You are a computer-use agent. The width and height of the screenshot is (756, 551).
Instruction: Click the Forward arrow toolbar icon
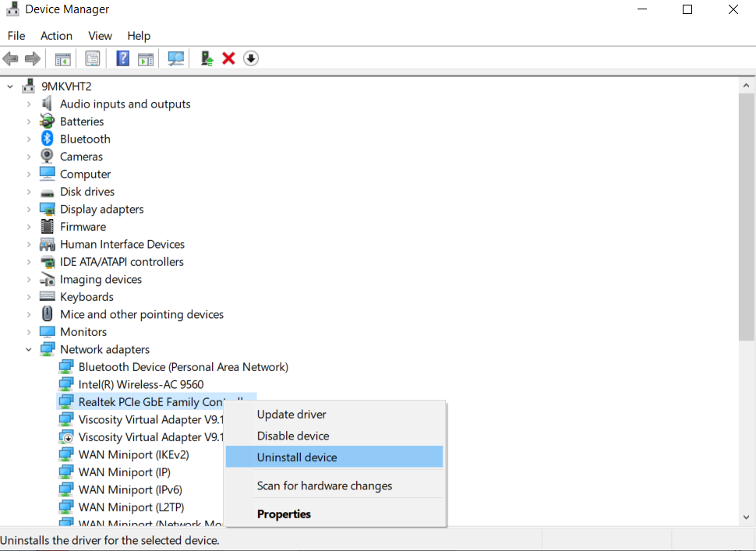pyautogui.click(x=32, y=58)
